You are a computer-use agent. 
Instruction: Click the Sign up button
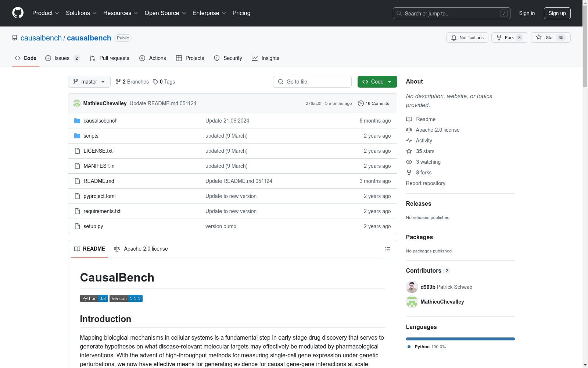pyautogui.click(x=557, y=13)
